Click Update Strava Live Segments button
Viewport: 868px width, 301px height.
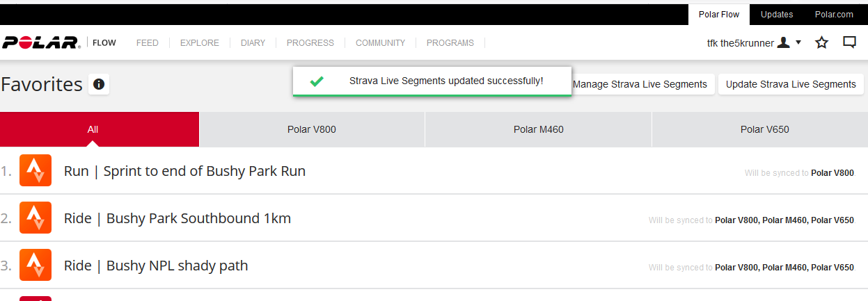pos(791,84)
